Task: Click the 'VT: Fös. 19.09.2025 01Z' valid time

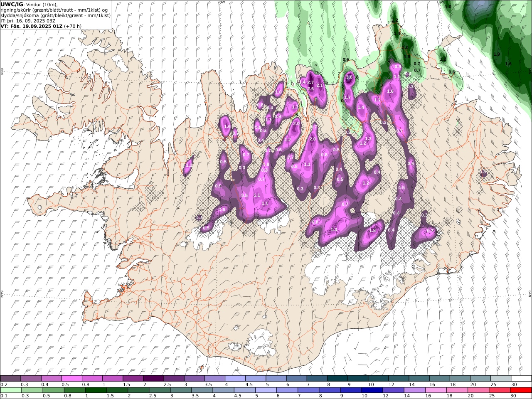Action: point(32,26)
